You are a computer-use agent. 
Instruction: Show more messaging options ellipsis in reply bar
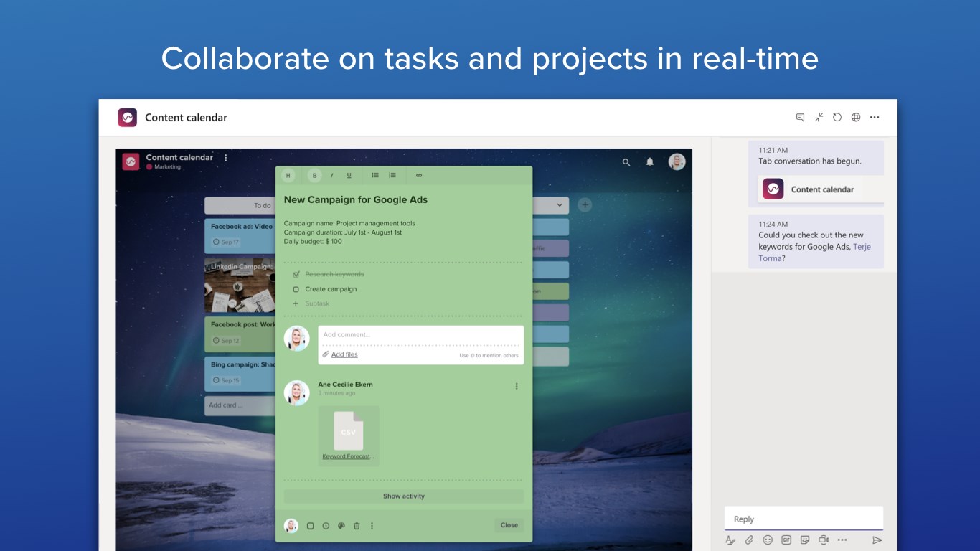pos(842,540)
